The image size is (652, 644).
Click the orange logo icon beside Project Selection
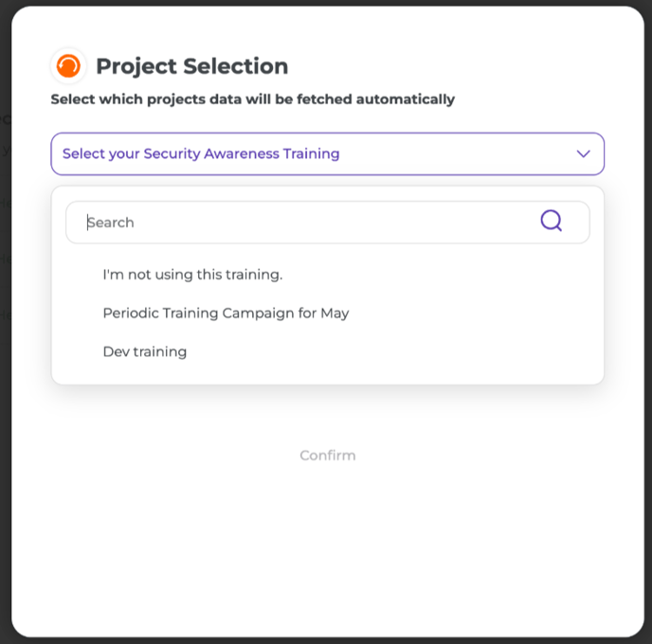tap(68, 66)
